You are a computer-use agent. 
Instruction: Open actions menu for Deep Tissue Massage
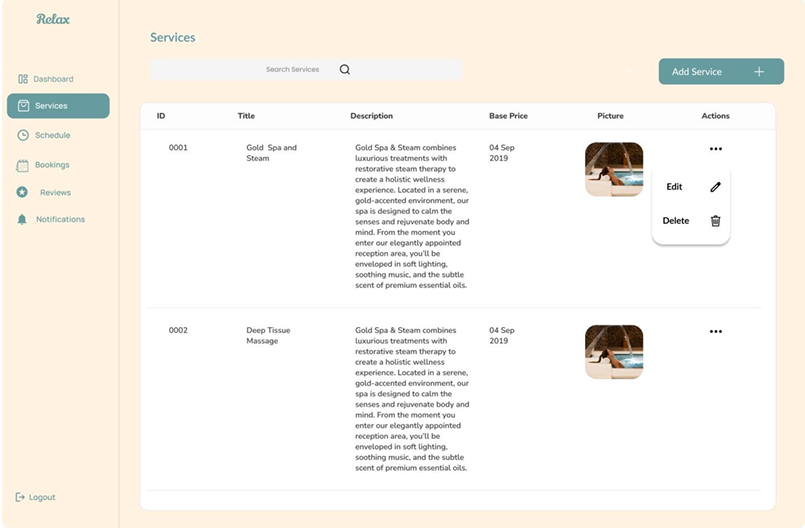[x=715, y=331]
